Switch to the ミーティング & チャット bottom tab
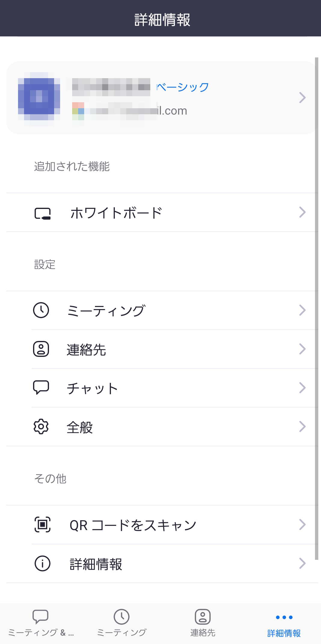 tap(41, 623)
